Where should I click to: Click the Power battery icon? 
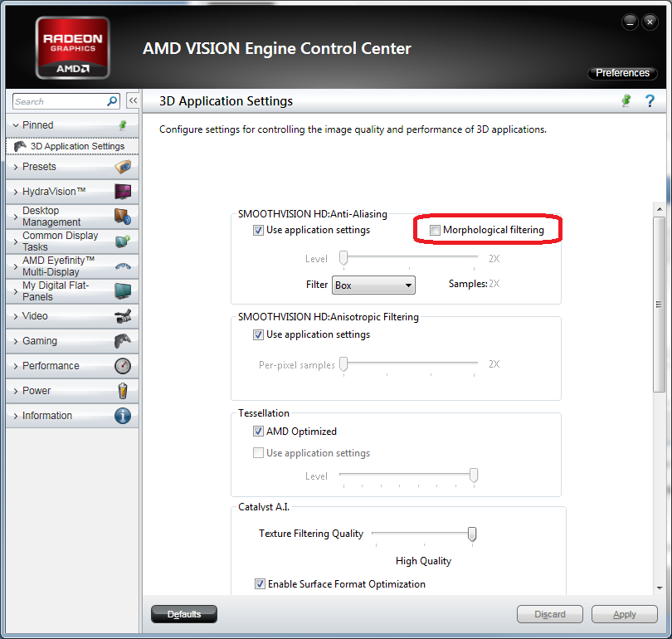coord(123,391)
